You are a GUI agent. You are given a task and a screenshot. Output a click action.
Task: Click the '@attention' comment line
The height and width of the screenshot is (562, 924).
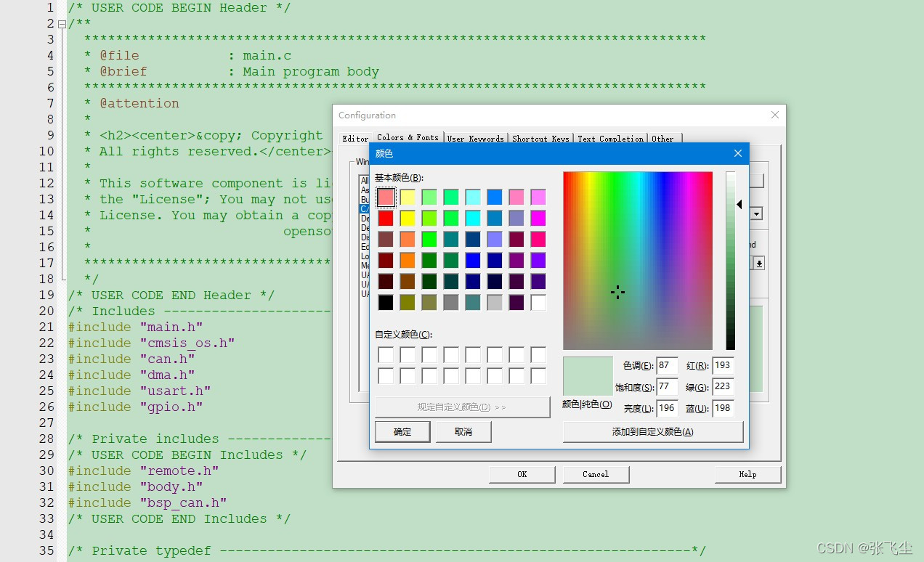(131, 104)
